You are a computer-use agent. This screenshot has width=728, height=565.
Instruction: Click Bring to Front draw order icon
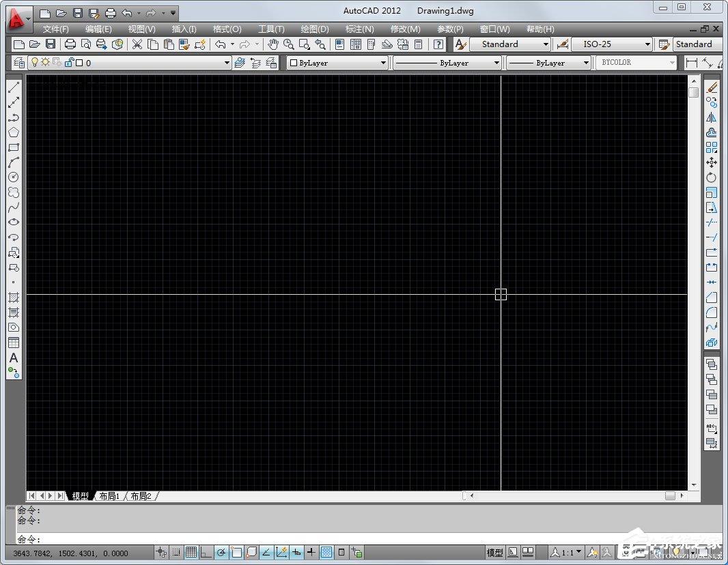(x=712, y=364)
